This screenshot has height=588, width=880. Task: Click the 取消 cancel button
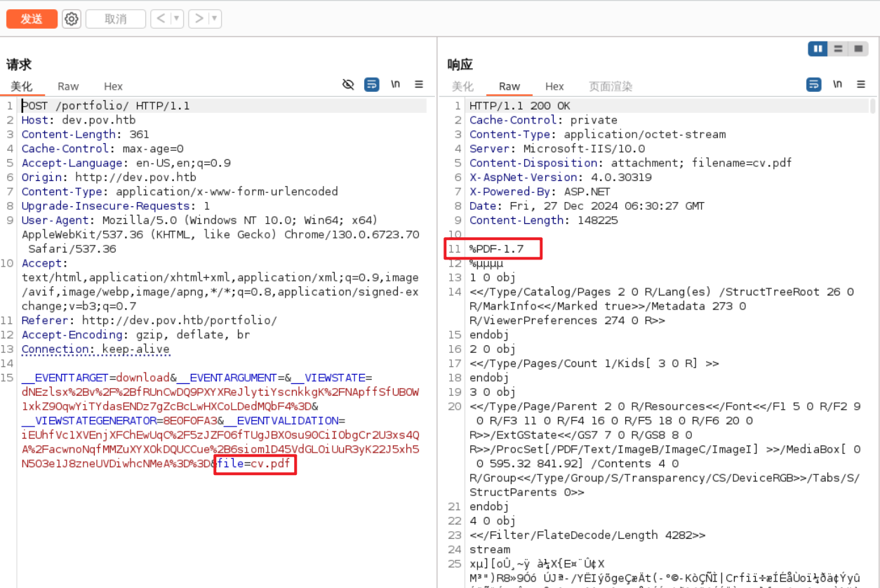point(115,19)
